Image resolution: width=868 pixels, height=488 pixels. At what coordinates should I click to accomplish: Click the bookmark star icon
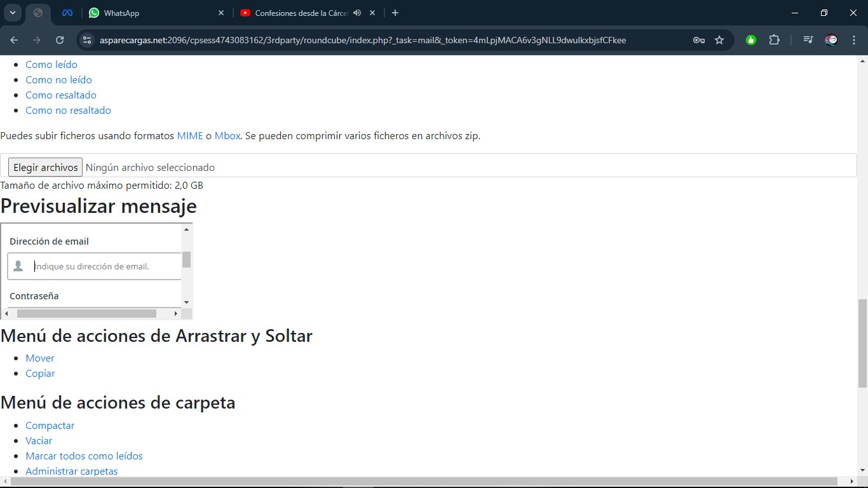719,40
